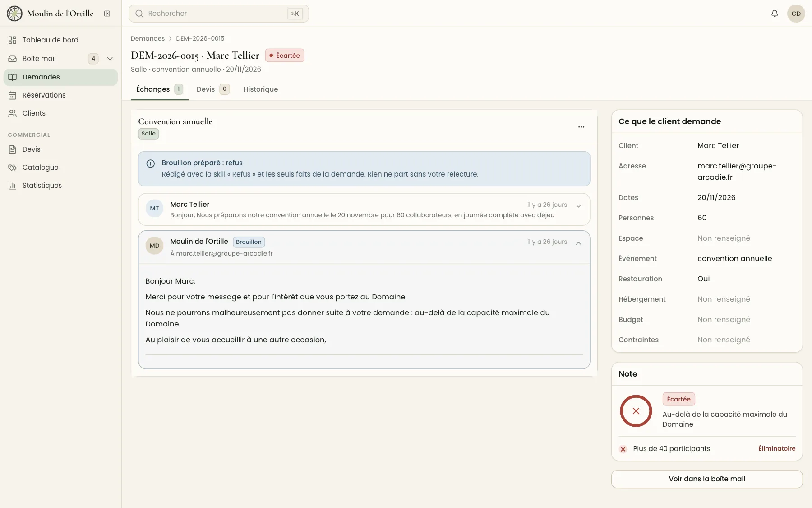Image resolution: width=812 pixels, height=508 pixels.
Task: Click the info icon in the refus banner
Action: (151, 164)
